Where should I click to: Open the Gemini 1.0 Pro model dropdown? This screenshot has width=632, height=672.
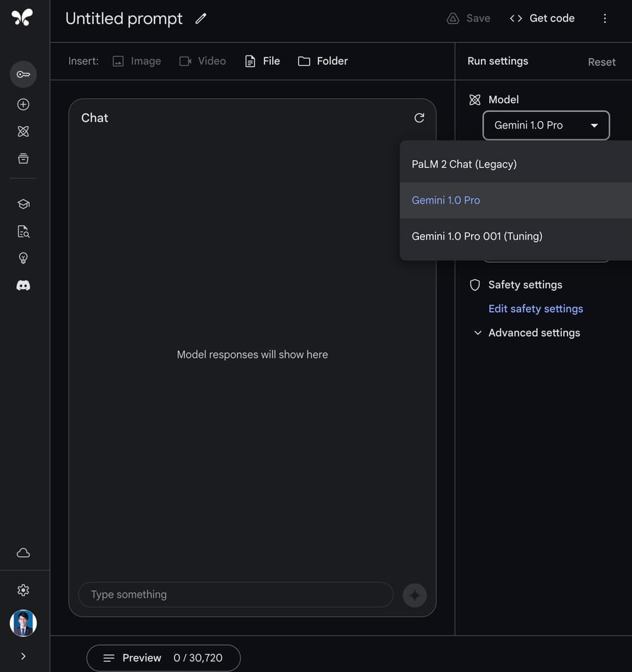546,125
